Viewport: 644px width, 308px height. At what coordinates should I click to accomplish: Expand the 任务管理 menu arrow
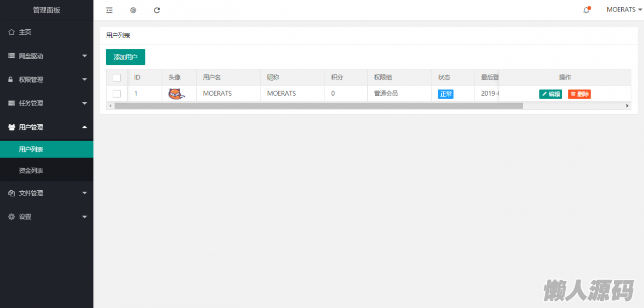[x=85, y=103]
